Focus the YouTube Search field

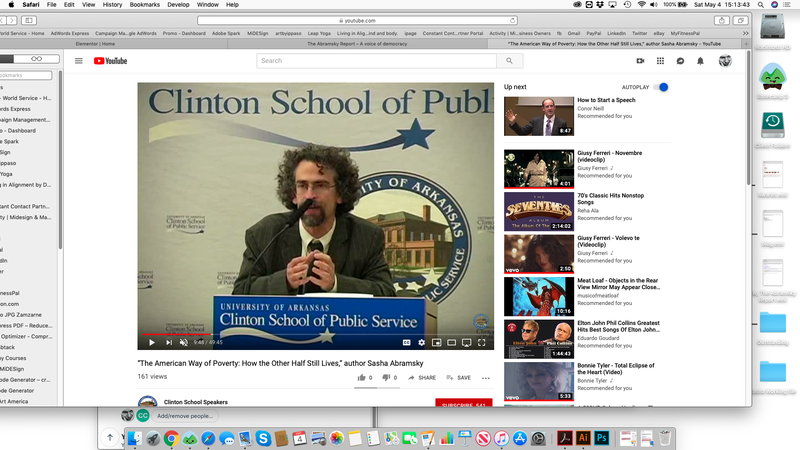point(377,61)
